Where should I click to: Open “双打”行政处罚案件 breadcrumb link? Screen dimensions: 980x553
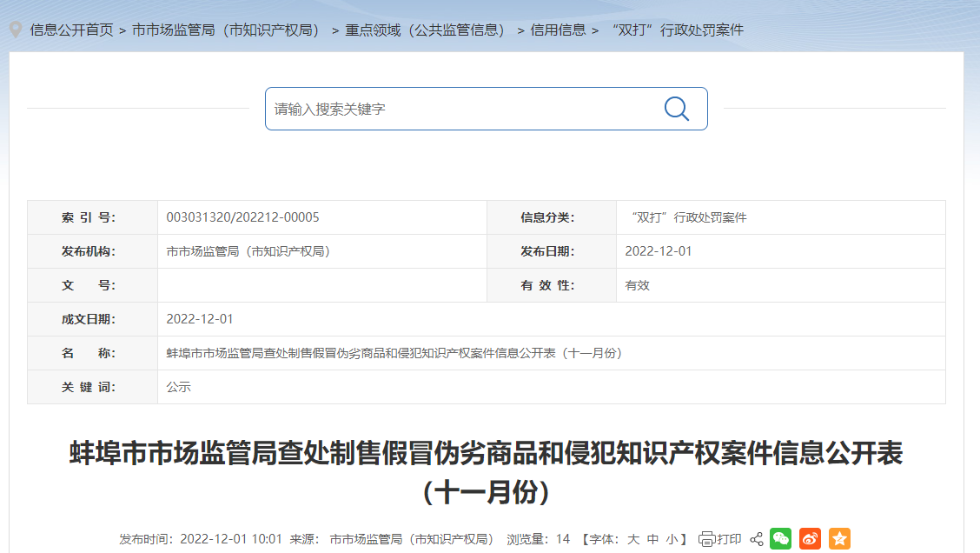pos(678,30)
